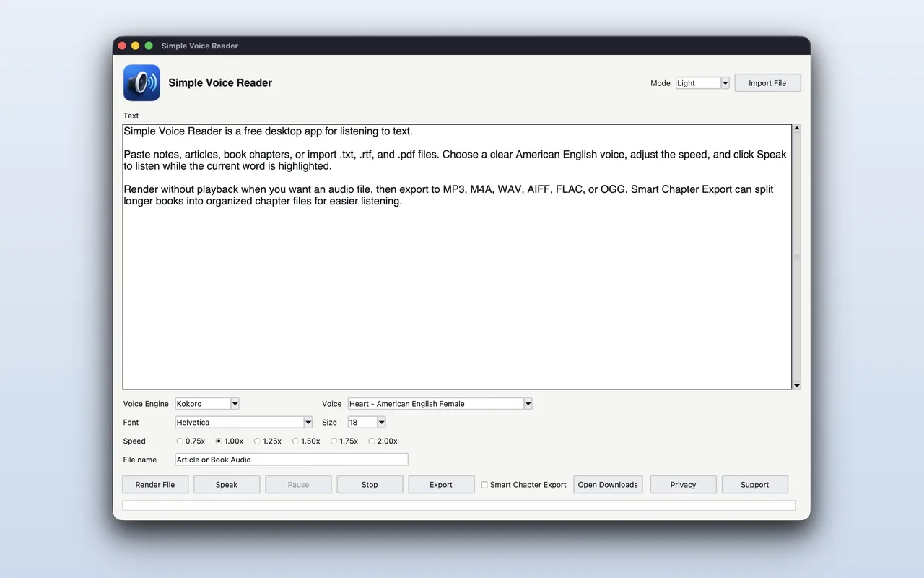Open the Font dropdown showing Helvetica
Viewport: 924px width, 578px height.
(x=244, y=422)
